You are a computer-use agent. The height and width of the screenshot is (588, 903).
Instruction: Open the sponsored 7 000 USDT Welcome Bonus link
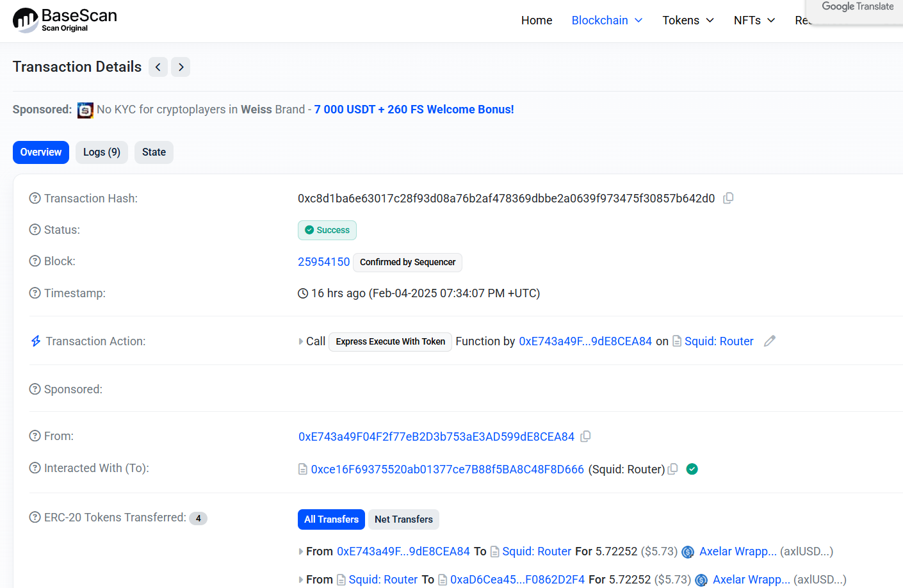[414, 110]
